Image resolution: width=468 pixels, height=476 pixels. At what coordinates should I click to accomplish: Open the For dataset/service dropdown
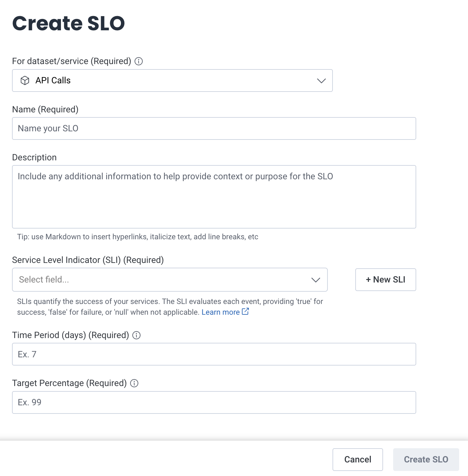tap(172, 80)
